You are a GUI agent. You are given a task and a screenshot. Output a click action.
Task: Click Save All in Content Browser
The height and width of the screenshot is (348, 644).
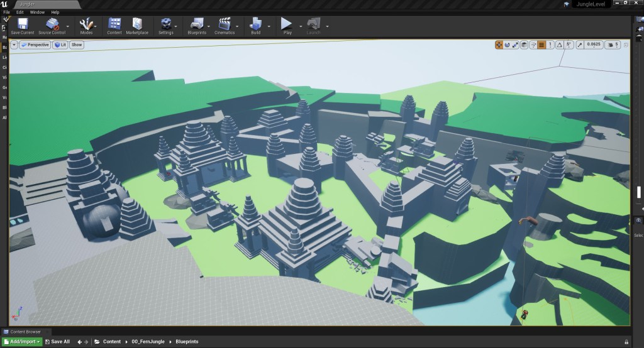click(x=57, y=342)
